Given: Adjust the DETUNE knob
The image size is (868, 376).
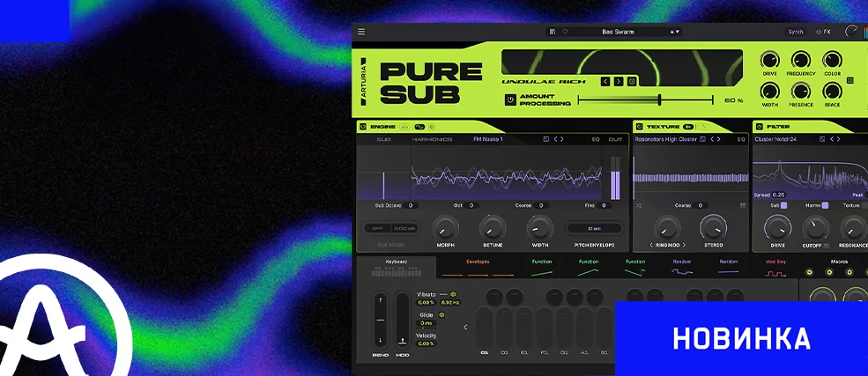Looking at the screenshot, I should tap(493, 227).
